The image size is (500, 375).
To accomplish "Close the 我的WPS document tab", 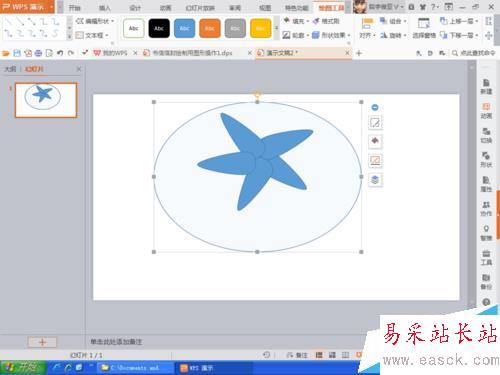I will (x=135, y=53).
